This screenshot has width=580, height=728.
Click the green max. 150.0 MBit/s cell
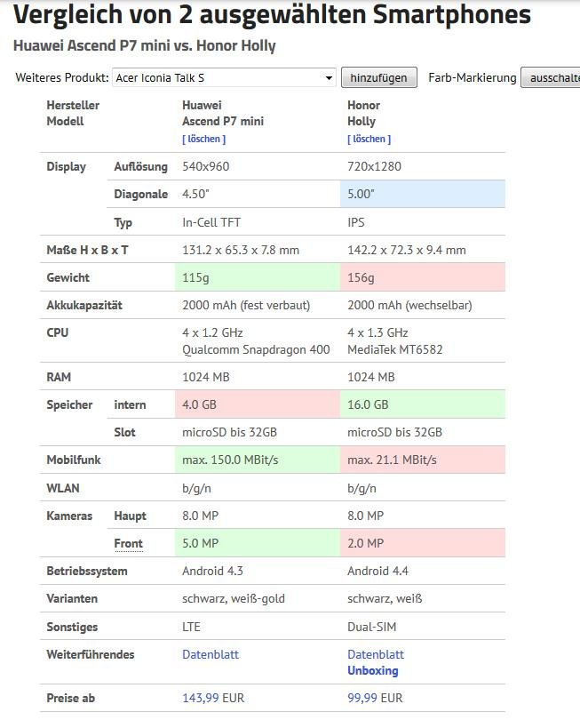click(x=258, y=460)
